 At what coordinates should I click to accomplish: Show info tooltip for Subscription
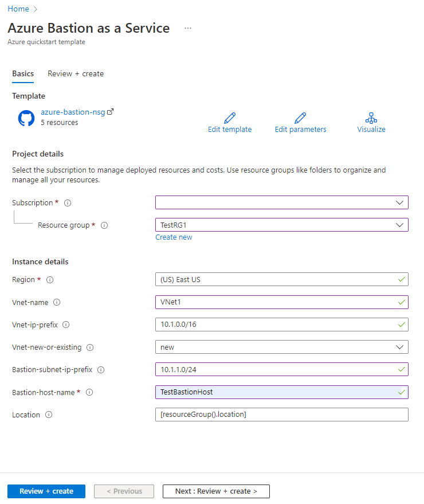68,203
